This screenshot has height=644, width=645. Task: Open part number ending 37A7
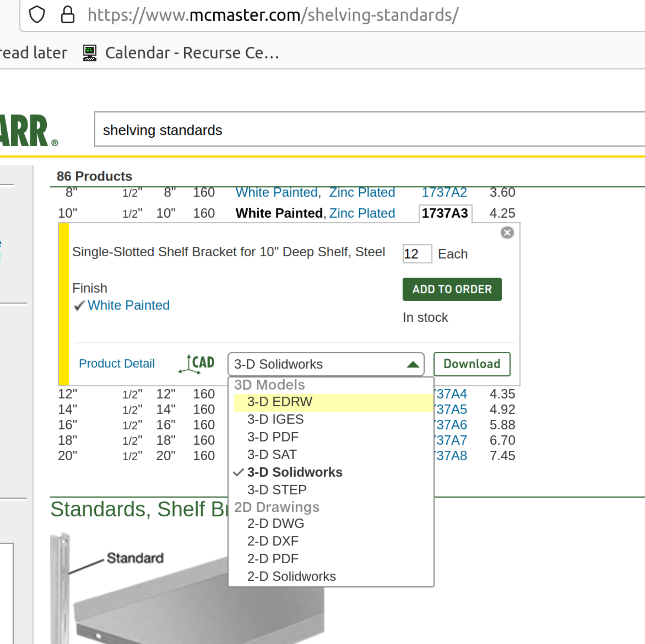[x=450, y=440]
